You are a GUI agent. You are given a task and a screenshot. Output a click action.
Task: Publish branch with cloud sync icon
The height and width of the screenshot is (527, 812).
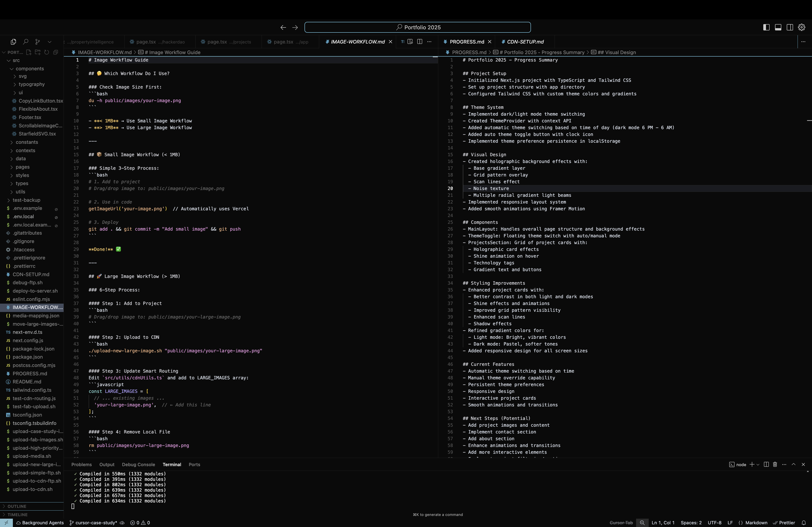(122, 522)
